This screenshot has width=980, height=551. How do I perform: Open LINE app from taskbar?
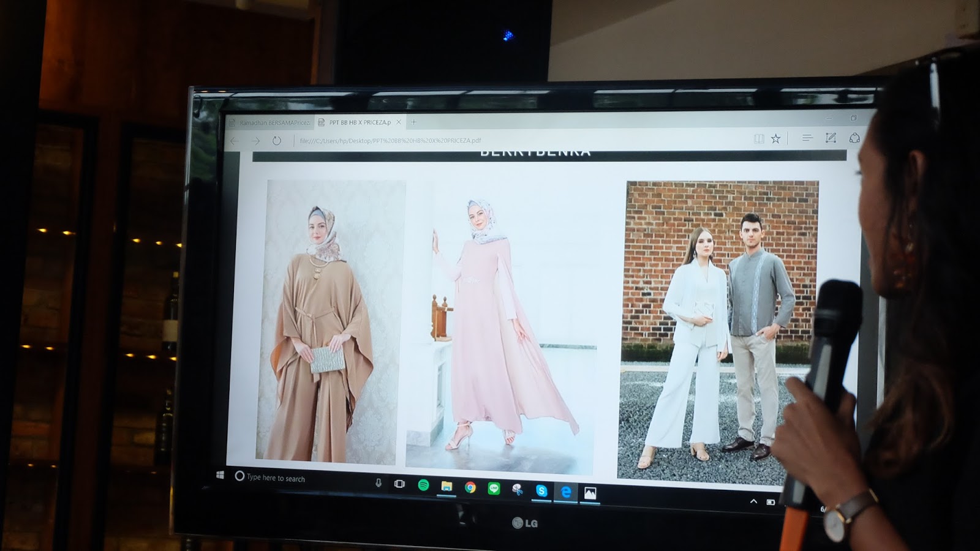pos(494,489)
